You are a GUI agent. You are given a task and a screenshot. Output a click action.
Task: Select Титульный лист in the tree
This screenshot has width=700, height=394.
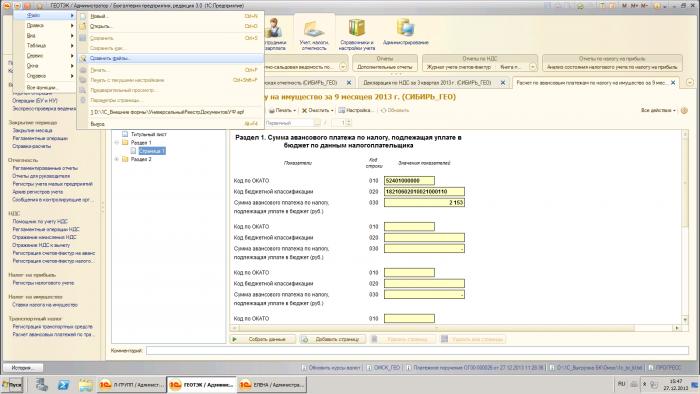(149, 134)
